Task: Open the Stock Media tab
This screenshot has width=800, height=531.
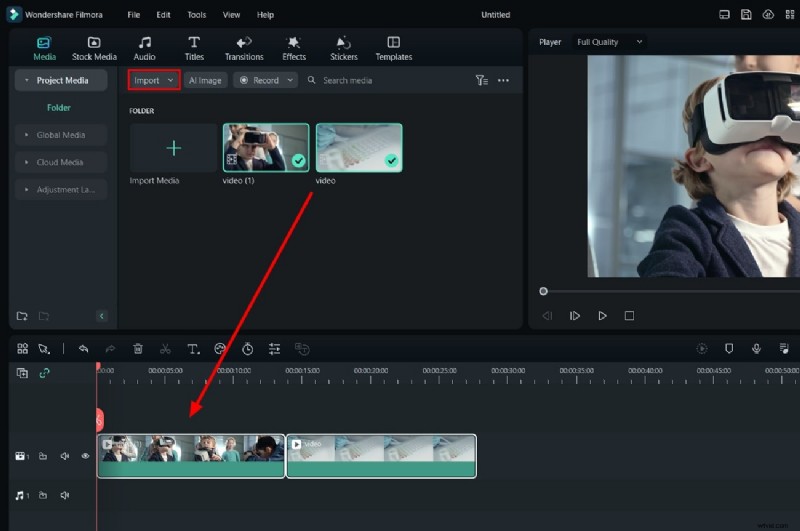Action: [94, 49]
